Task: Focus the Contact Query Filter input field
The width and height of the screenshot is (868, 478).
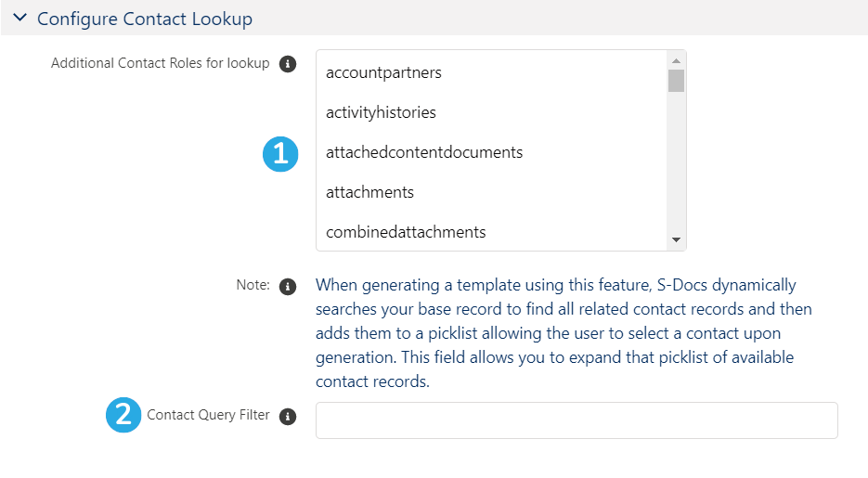Action: 577,420
